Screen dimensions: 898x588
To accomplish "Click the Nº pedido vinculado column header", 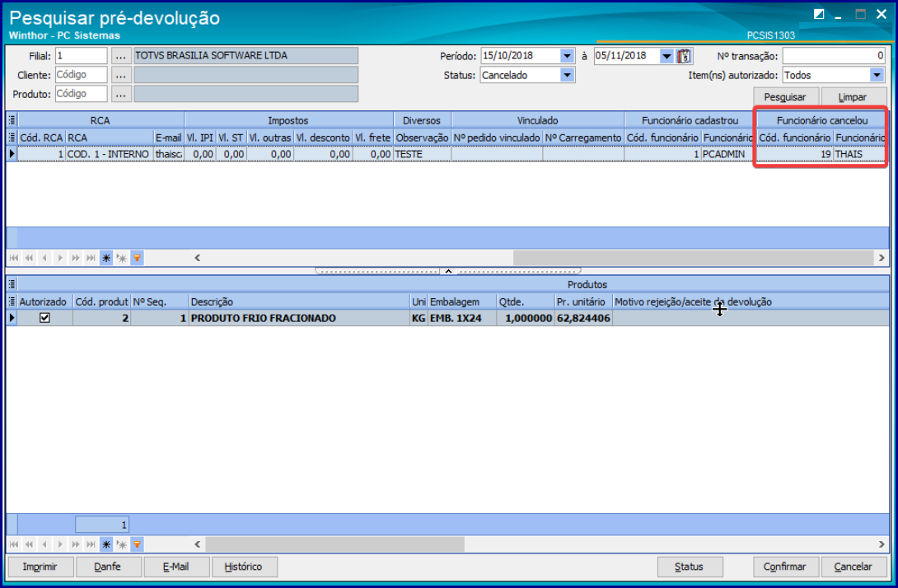I will [x=497, y=138].
